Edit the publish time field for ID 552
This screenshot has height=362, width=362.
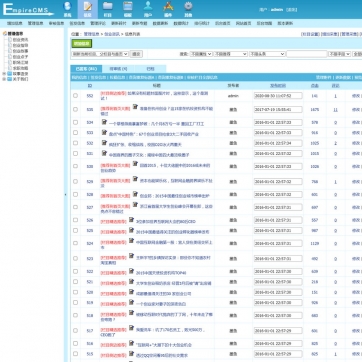coord(278,96)
